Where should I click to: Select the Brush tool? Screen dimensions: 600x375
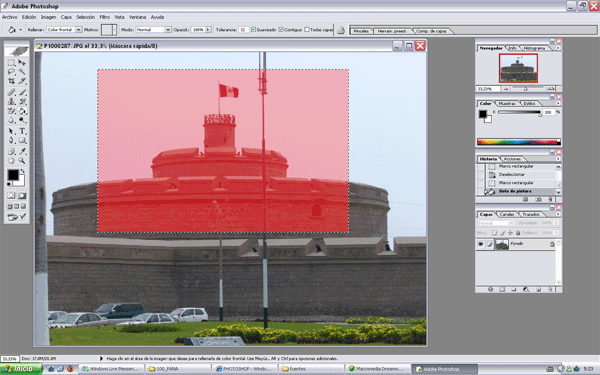click(x=22, y=92)
